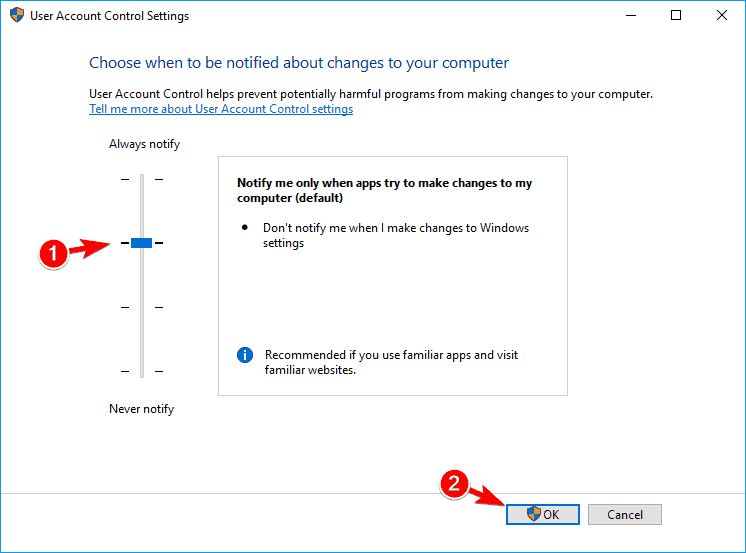Screen dimensions: 746x553
Task: Click the Cancel button
Action: [625, 514]
